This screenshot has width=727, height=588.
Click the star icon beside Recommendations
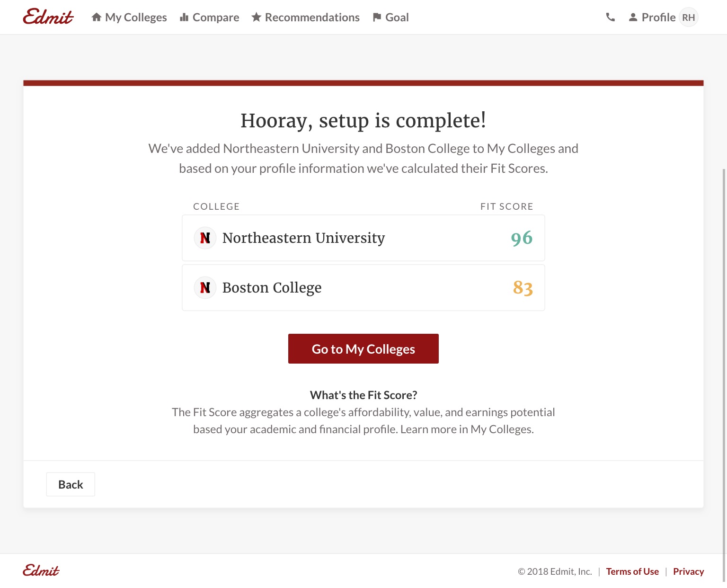tap(256, 18)
